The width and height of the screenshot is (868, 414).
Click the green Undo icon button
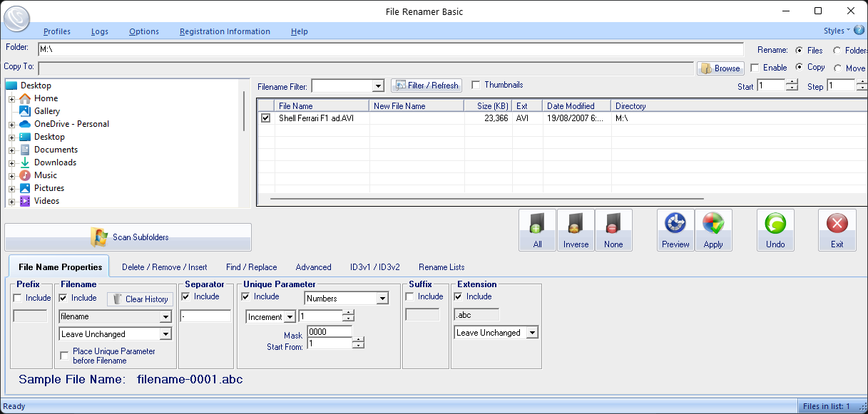point(775,230)
